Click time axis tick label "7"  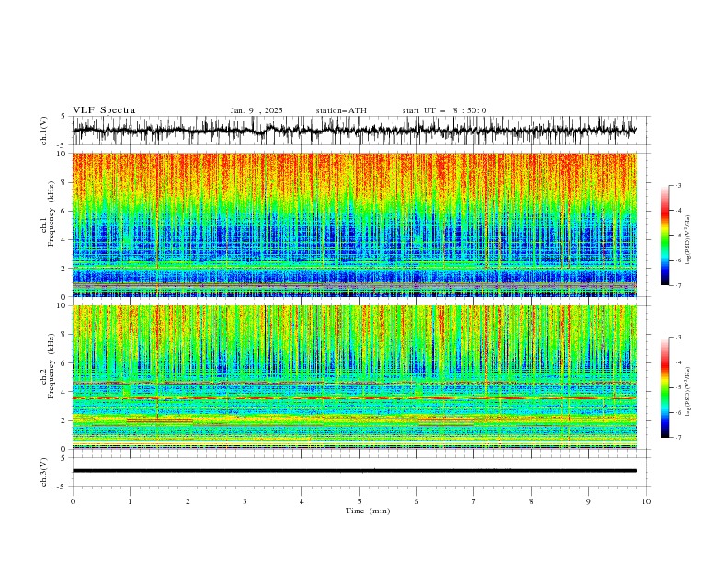pos(474,501)
